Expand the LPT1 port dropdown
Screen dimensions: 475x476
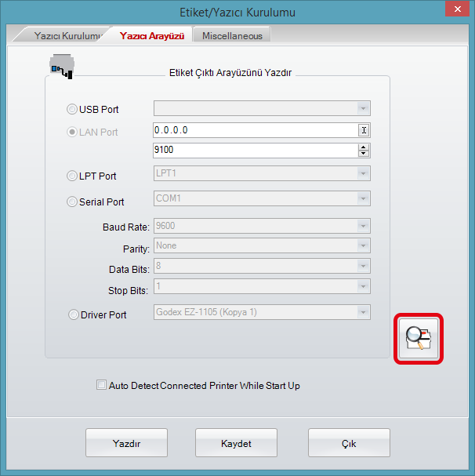pyautogui.click(x=363, y=174)
